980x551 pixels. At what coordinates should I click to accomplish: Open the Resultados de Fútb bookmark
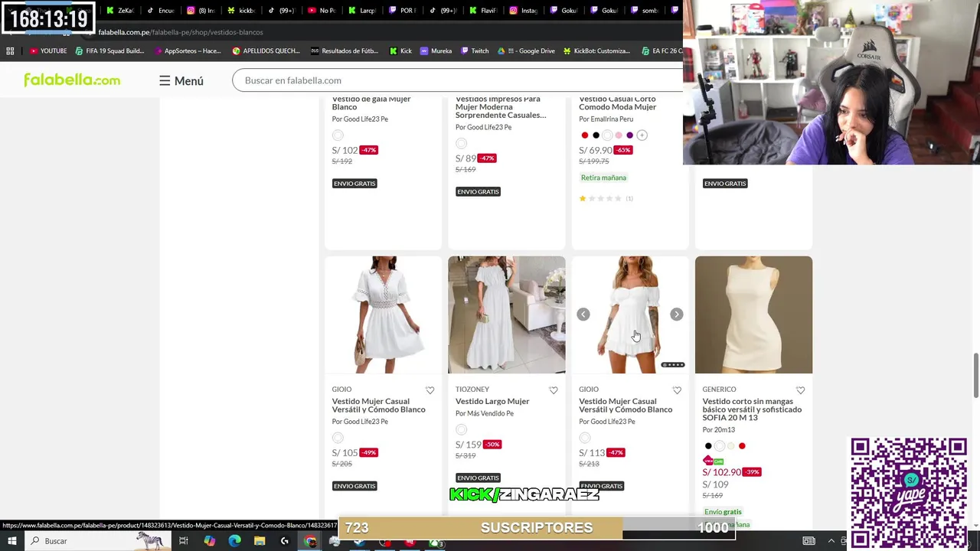pos(345,51)
